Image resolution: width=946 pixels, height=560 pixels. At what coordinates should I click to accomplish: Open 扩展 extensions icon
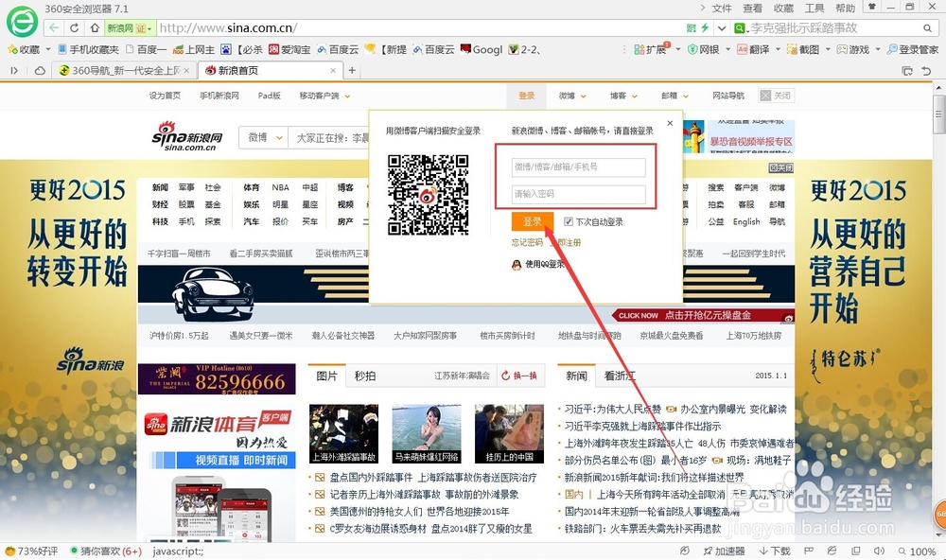(x=651, y=49)
